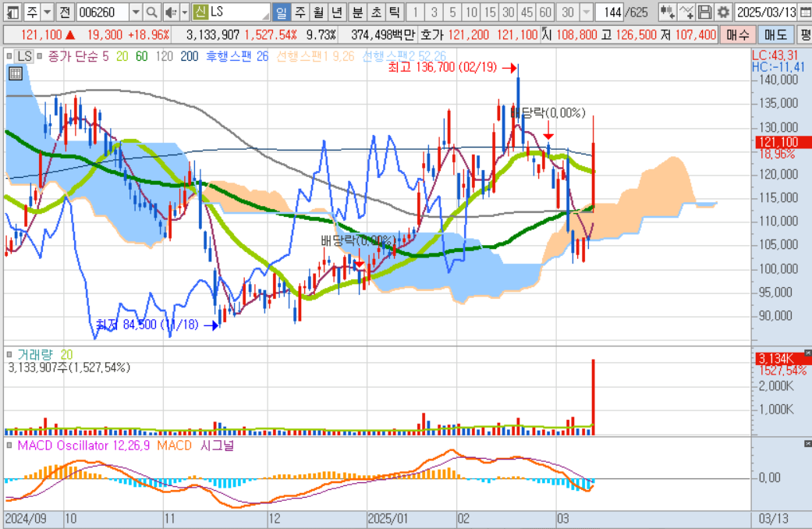Click the 선행스팬1 9,26 legend label
Viewport: 812px width, 529px height.
pyautogui.click(x=315, y=56)
